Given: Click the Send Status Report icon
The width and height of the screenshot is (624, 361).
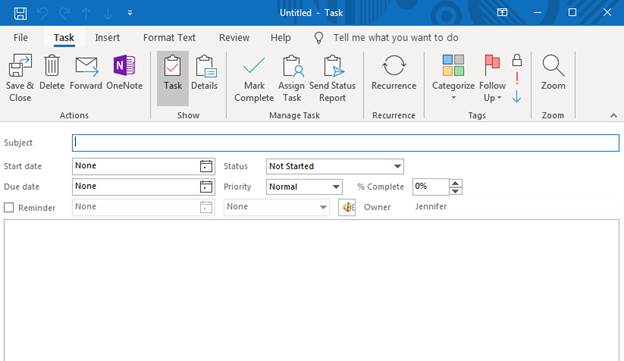Looking at the screenshot, I should coord(333,66).
